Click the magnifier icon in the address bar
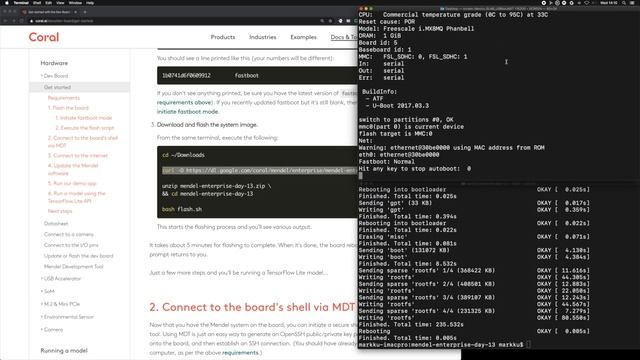The width and height of the screenshot is (640, 360). tap(322, 21)
